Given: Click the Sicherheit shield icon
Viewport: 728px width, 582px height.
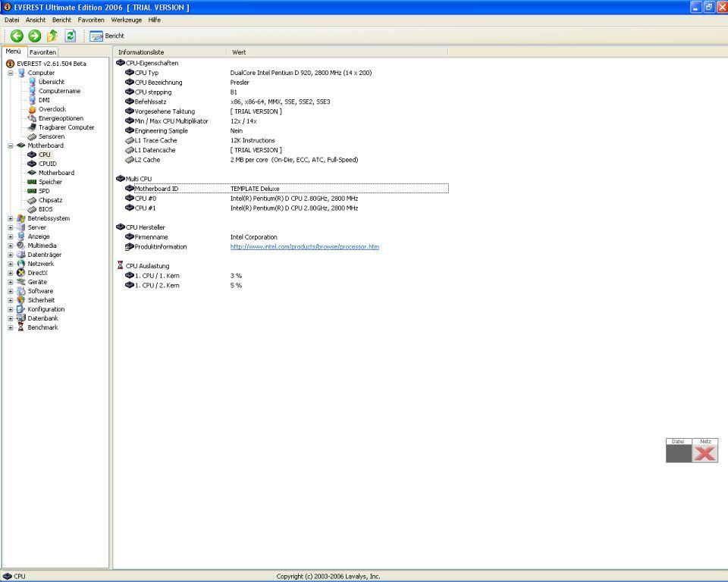Looking at the screenshot, I should pos(21,300).
